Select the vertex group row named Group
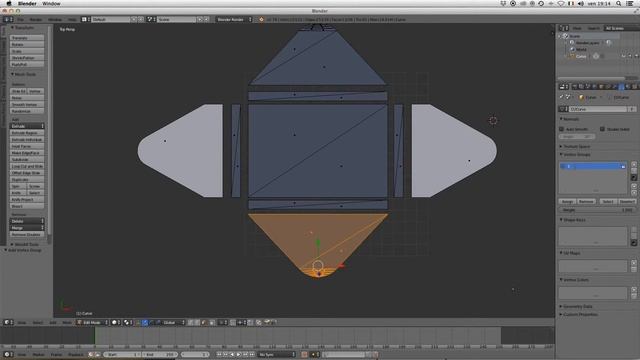The image size is (640, 360). tap(593, 166)
